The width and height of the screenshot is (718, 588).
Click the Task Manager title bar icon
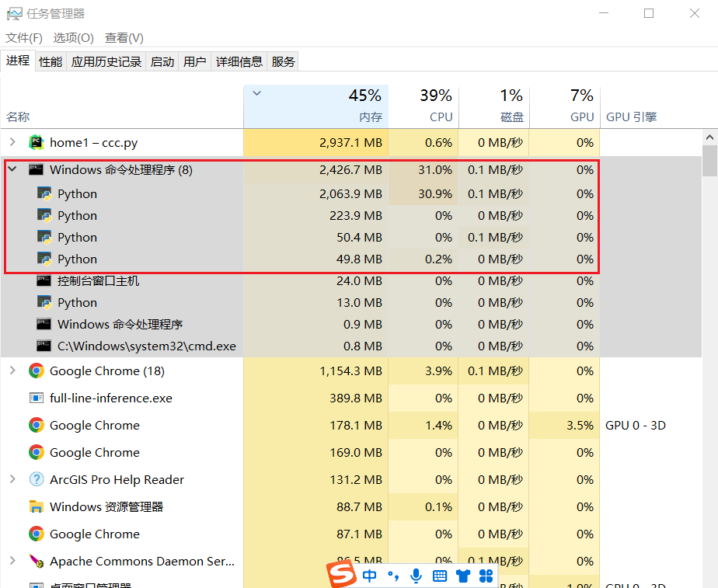coord(14,14)
